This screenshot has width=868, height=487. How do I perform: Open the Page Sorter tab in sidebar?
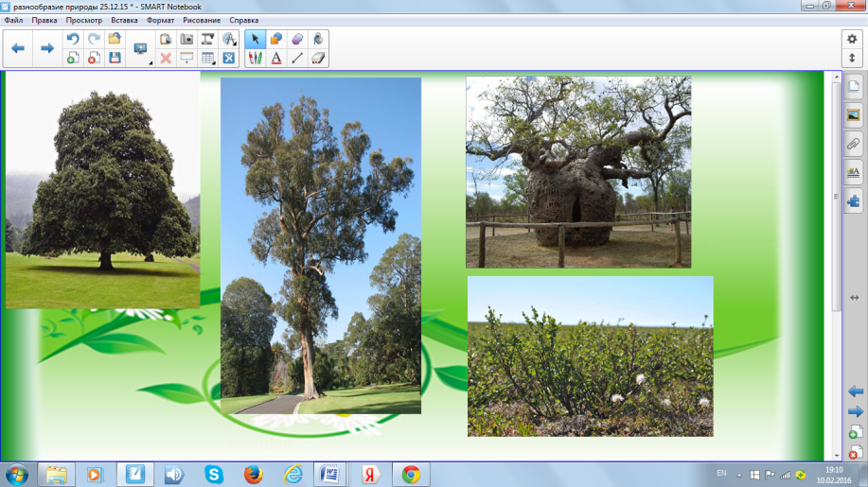tap(853, 87)
